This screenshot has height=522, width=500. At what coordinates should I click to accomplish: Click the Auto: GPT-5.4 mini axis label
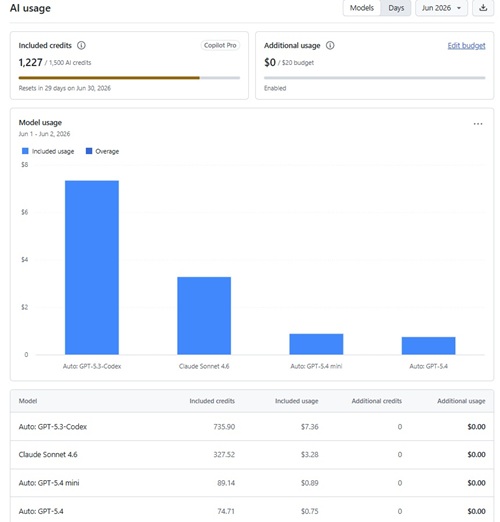pos(316,366)
